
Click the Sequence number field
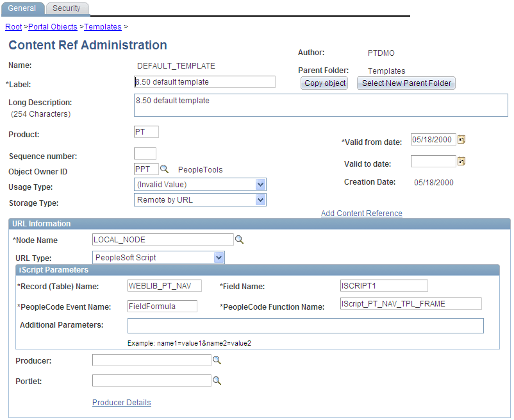tap(144, 154)
